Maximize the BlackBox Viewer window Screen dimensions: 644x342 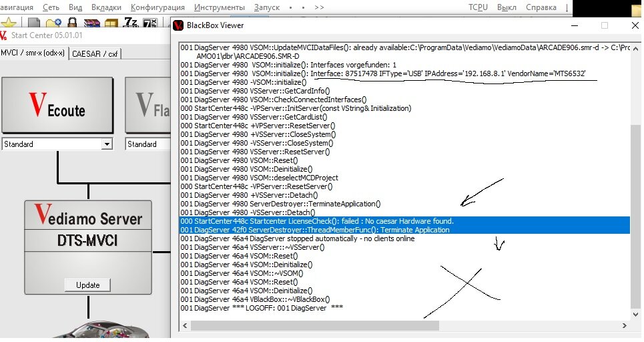[605, 25]
